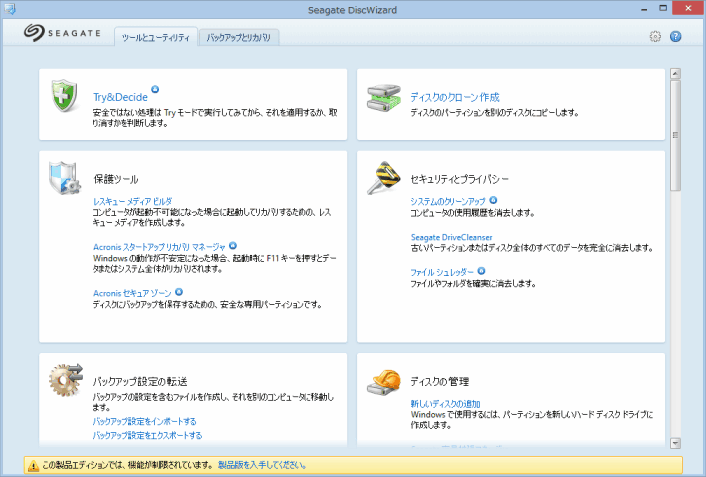706x477 pixels.
Task: Click the セキュリティとプライバシー heading text
Action: coord(459,179)
